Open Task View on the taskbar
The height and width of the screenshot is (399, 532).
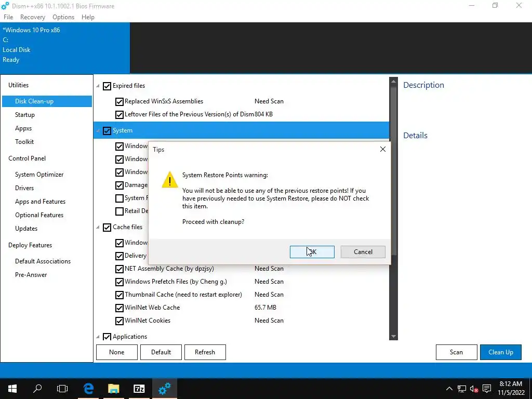point(62,389)
